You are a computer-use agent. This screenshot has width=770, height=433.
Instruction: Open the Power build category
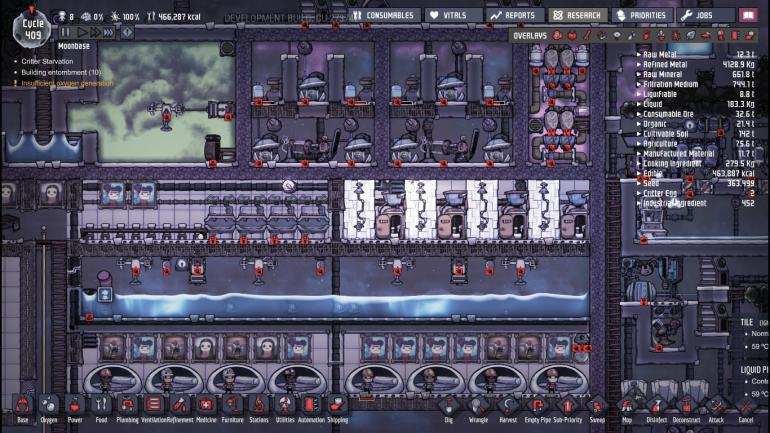pos(75,408)
